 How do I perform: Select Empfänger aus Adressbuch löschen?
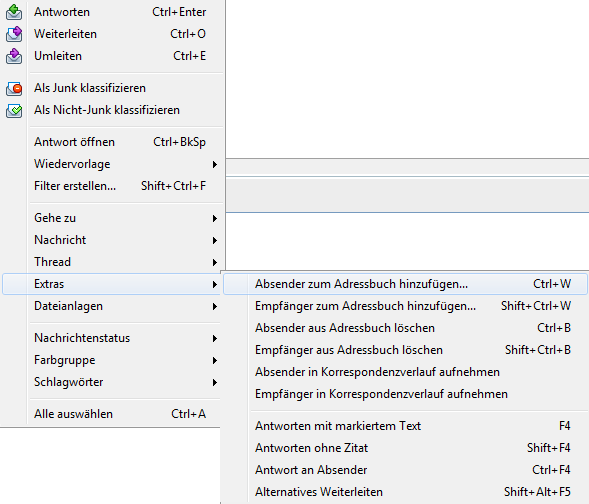[405, 350]
